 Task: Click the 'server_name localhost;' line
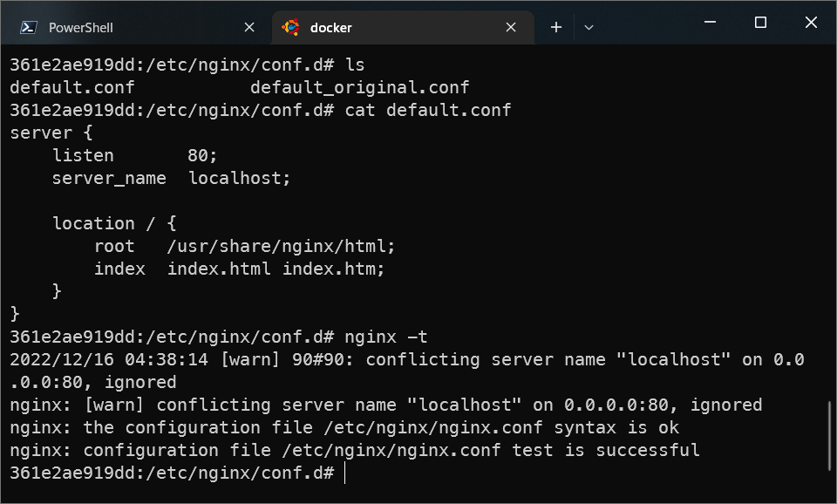click(171, 179)
